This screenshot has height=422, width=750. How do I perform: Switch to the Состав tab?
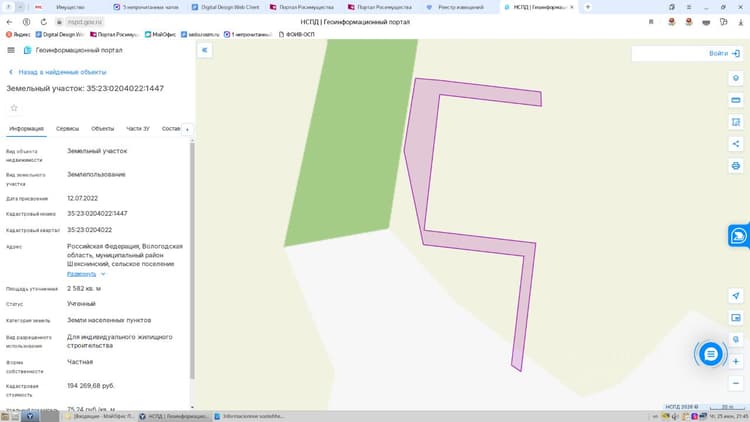(x=171, y=129)
